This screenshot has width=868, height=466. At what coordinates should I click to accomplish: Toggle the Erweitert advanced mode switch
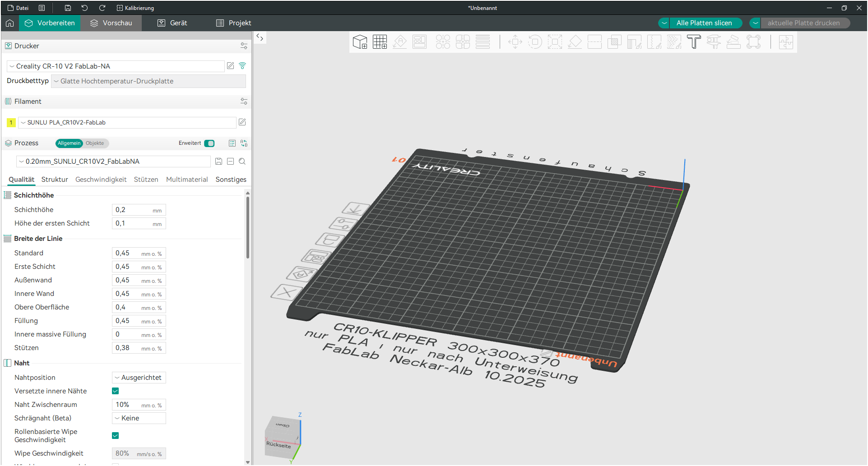(209, 143)
